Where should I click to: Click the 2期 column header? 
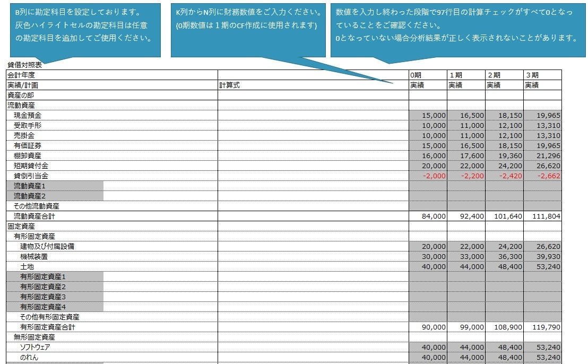point(504,75)
